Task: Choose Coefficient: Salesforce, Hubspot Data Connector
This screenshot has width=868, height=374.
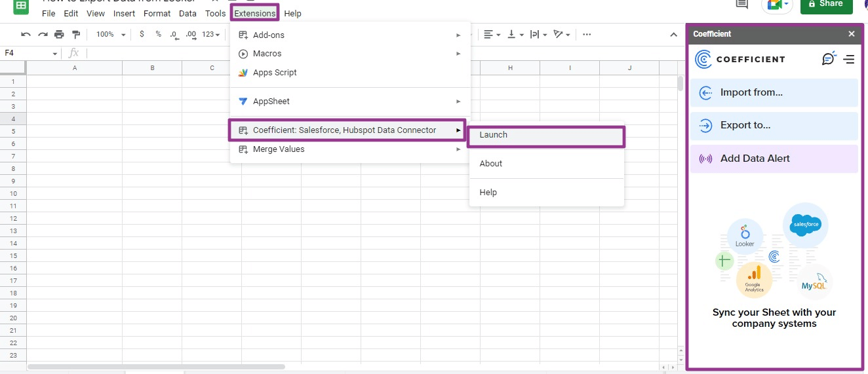Action: (x=347, y=130)
